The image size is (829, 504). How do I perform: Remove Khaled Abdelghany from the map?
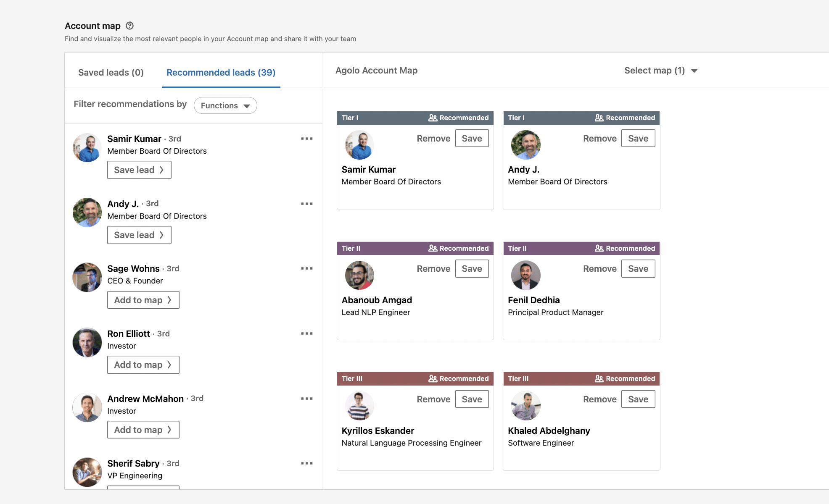[x=600, y=399]
